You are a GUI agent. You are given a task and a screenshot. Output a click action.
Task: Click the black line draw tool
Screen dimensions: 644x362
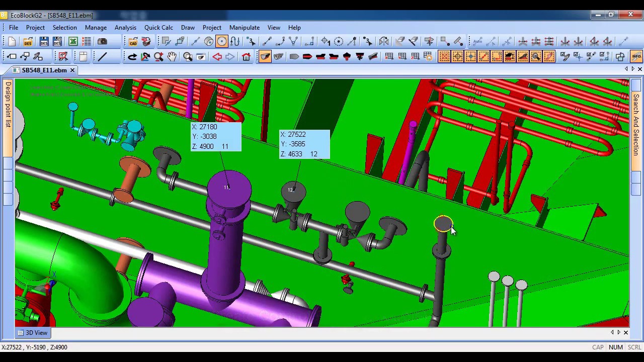pyautogui.click(x=102, y=56)
